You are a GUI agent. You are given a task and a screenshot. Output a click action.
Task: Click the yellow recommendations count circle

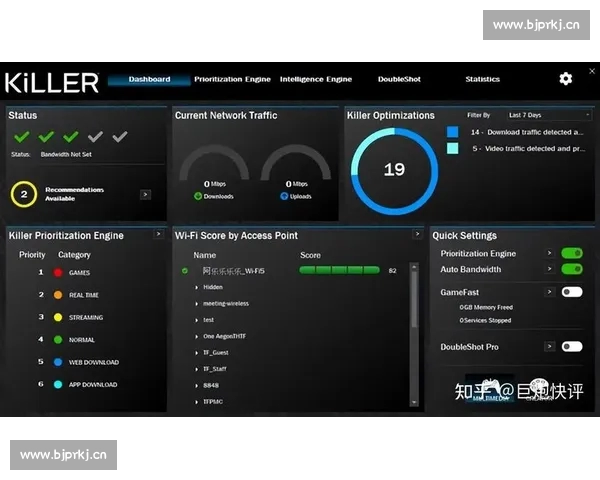24,194
